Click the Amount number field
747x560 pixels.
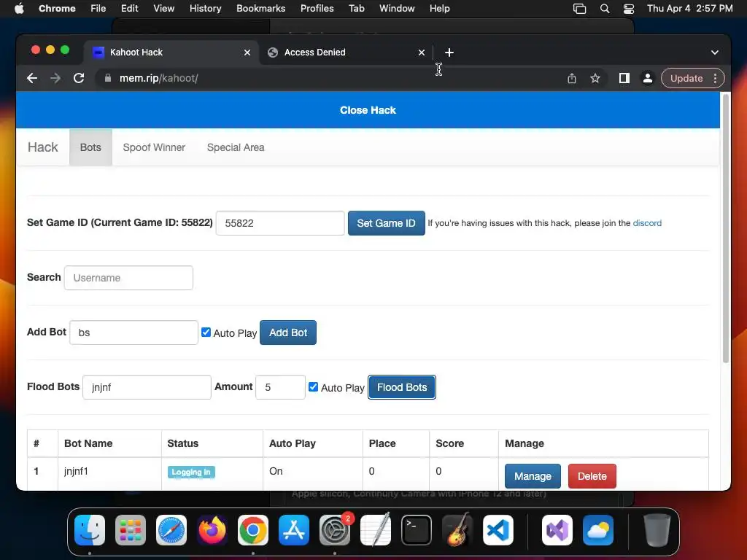point(281,387)
